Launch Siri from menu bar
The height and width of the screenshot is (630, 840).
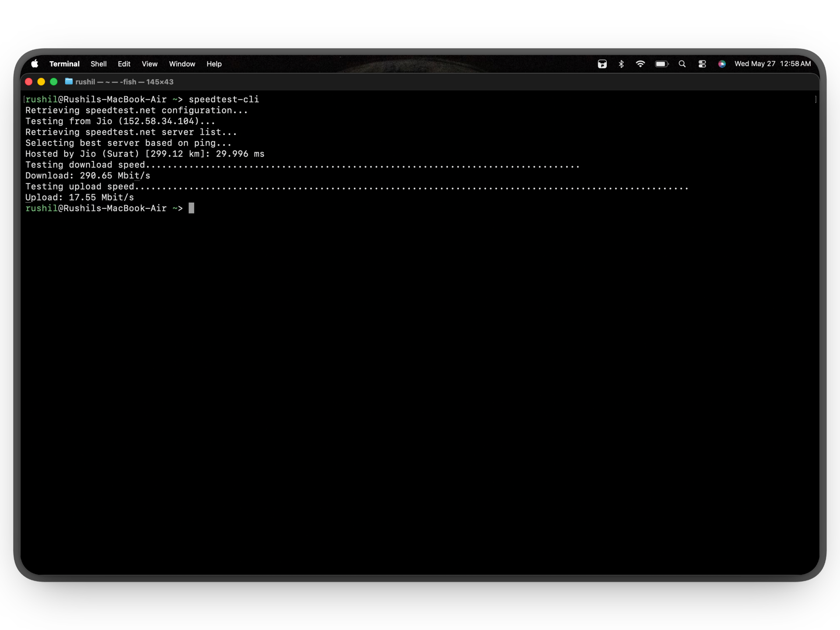722,64
